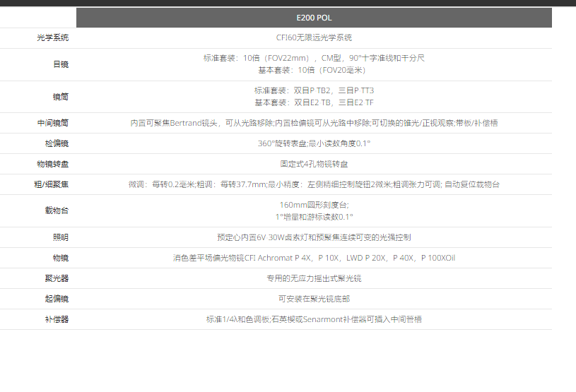Click 基本套装 10倍 FOV20毫米 text
The image size is (576, 392).
click(x=312, y=70)
